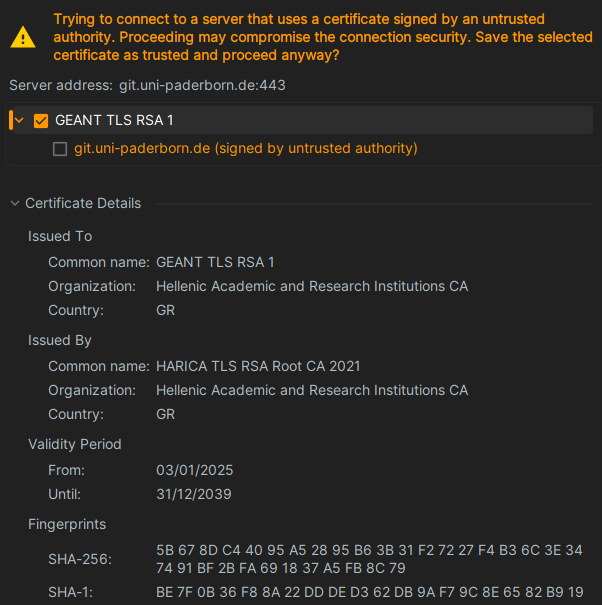
Task: Collapse the Certificate Details section
Action: pyautogui.click(x=14, y=203)
